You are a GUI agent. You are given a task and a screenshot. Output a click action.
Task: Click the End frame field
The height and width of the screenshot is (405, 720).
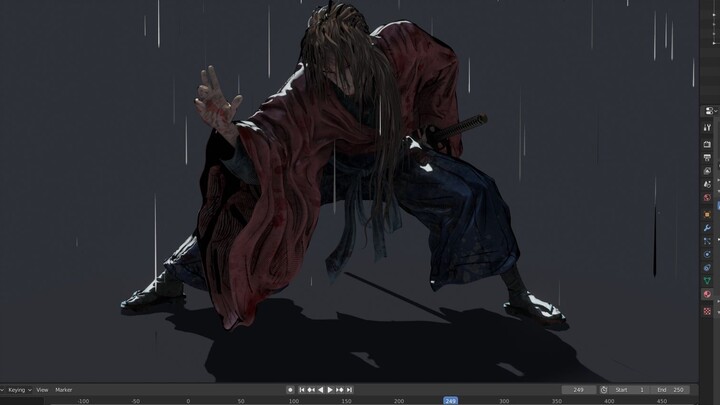[x=671, y=390]
